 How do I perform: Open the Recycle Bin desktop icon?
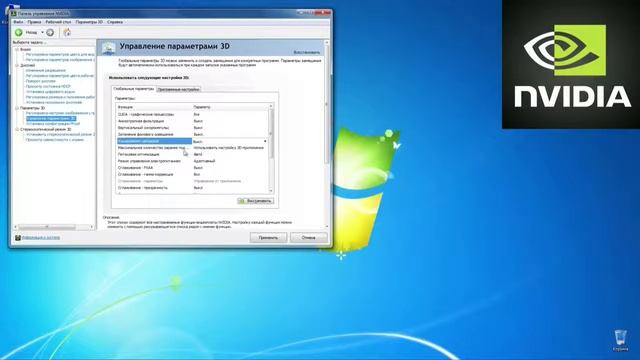point(621,339)
